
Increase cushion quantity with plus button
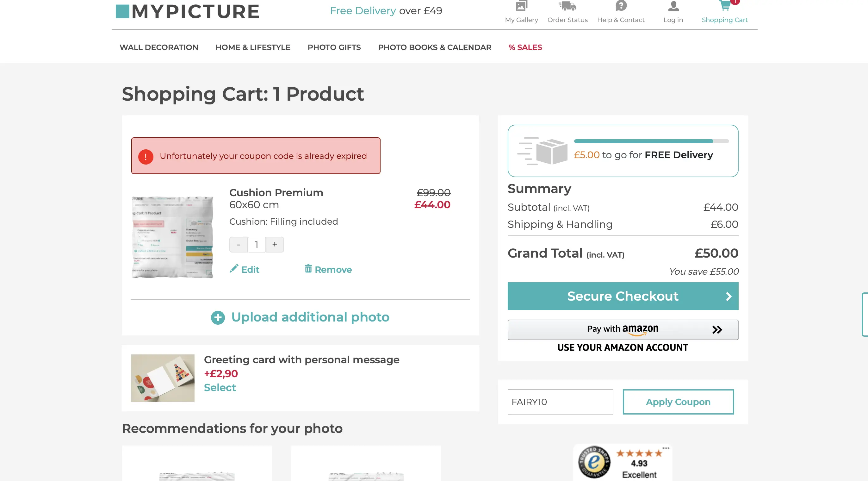pyautogui.click(x=275, y=244)
